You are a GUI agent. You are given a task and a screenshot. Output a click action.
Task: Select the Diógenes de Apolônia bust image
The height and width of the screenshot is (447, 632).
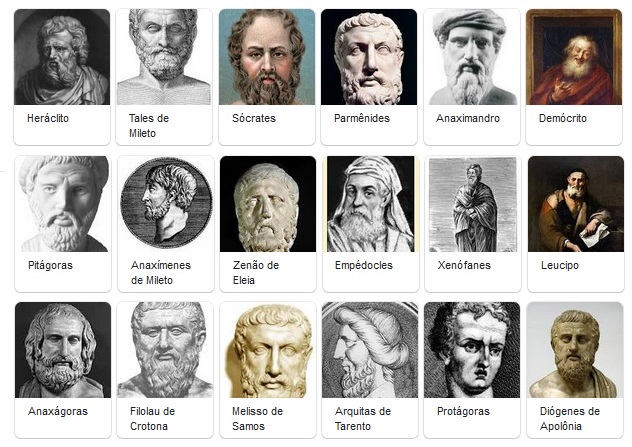575,350
